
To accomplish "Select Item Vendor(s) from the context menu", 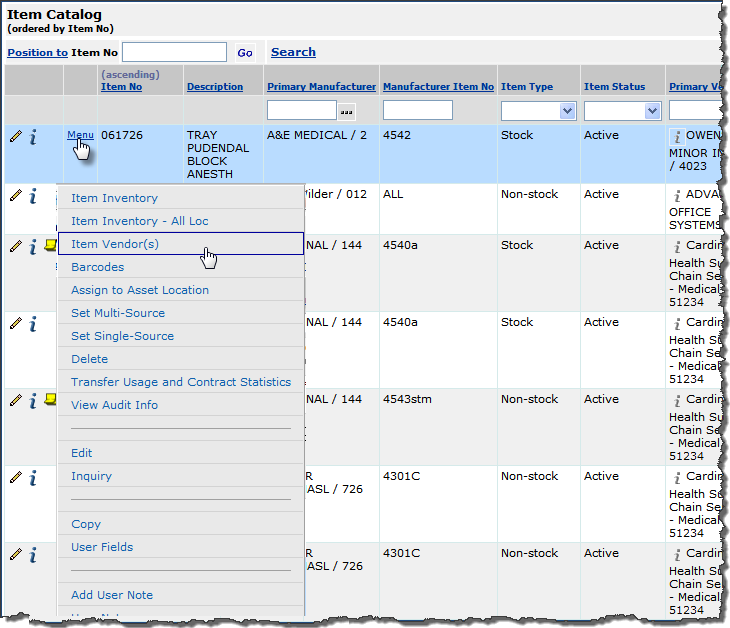I will click(x=115, y=244).
